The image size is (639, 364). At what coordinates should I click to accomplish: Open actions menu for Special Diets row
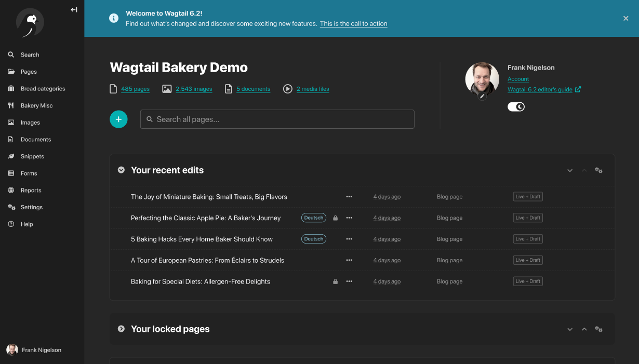[x=349, y=281]
